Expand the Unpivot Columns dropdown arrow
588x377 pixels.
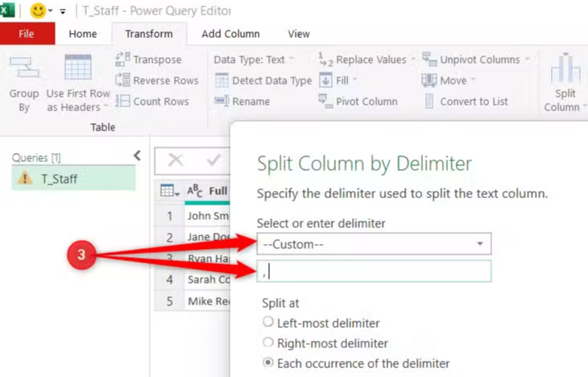pyautogui.click(x=527, y=59)
